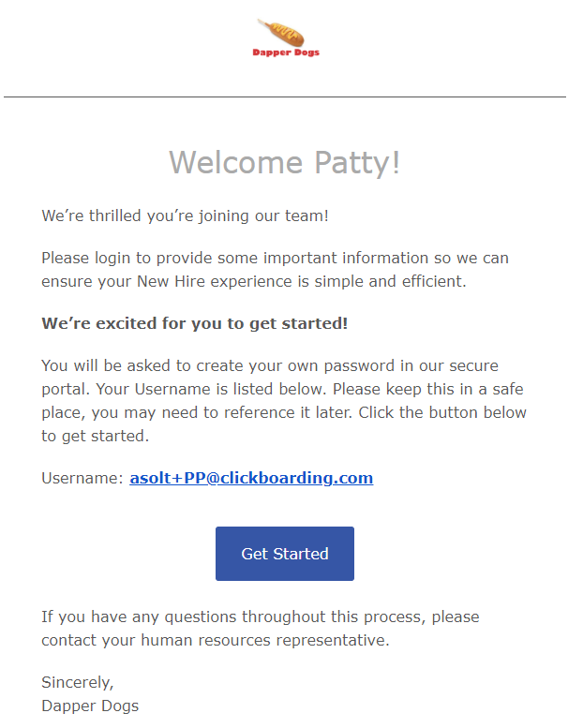The height and width of the screenshot is (728, 583).
Task: Click the "to get started." paragraph ending
Action: point(97,436)
